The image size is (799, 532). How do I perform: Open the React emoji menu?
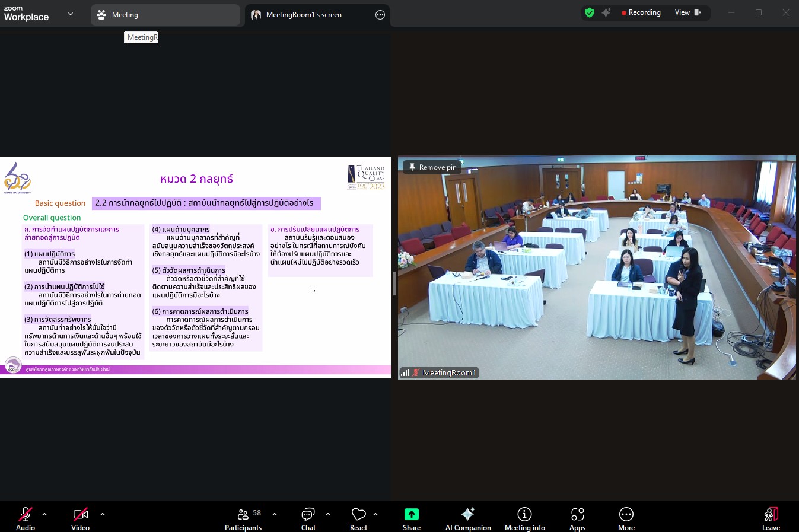point(358,517)
